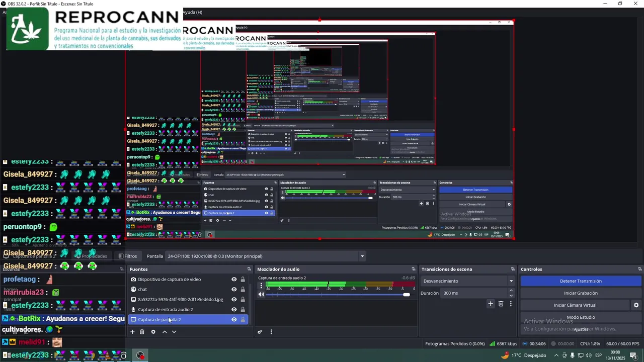The height and width of the screenshot is (362, 644).
Task: Click the 60.00 / 60.00 FPS status
Action: tap(623, 344)
